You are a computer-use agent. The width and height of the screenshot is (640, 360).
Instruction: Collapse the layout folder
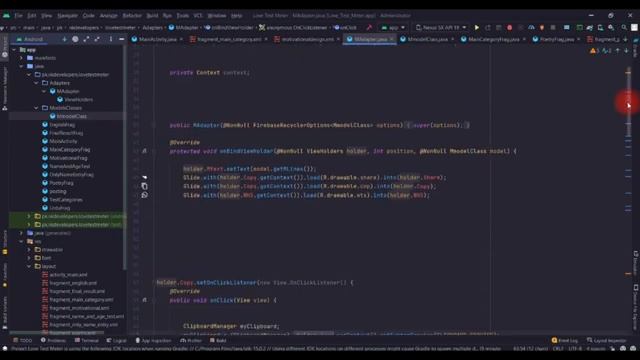coord(29,266)
